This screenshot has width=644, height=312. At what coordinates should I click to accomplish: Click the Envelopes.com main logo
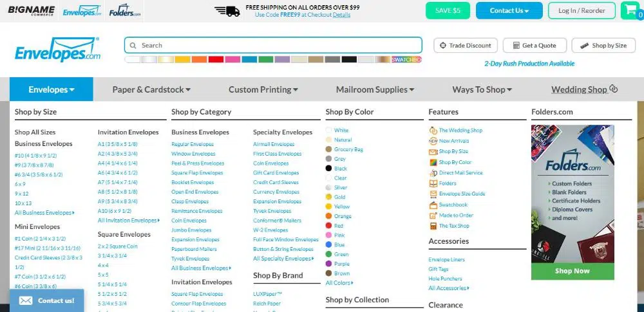[x=58, y=50]
